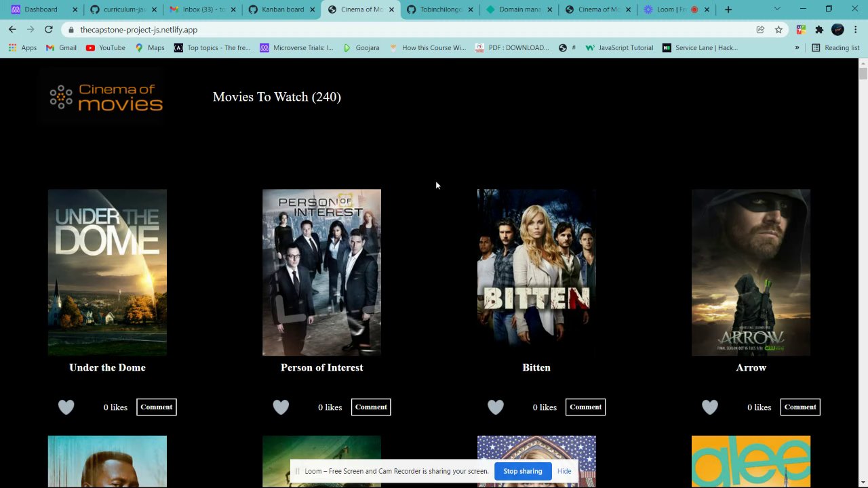This screenshot has width=868, height=488.
Task: Click the Under the Dome title text
Action: pyautogui.click(x=107, y=367)
